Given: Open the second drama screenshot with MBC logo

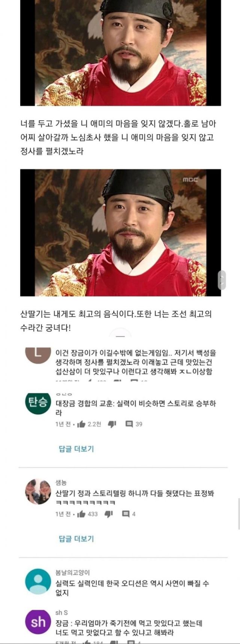Looking at the screenshot, I should [x=120, y=232].
